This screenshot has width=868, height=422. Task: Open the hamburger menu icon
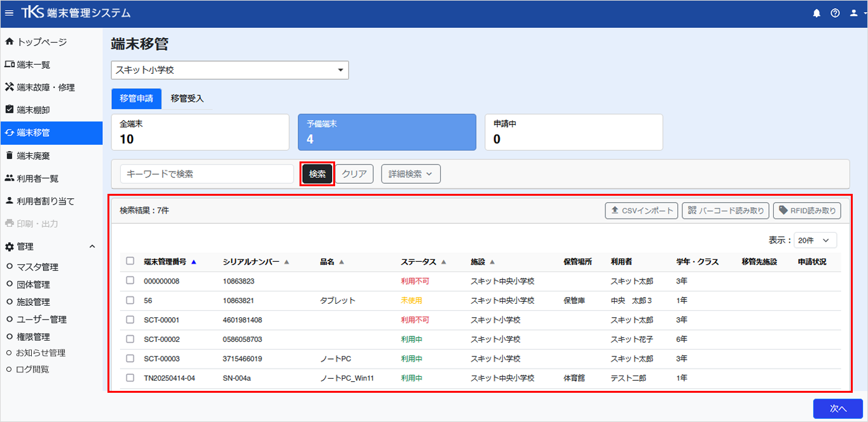pyautogui.click(x=9, y=13)
